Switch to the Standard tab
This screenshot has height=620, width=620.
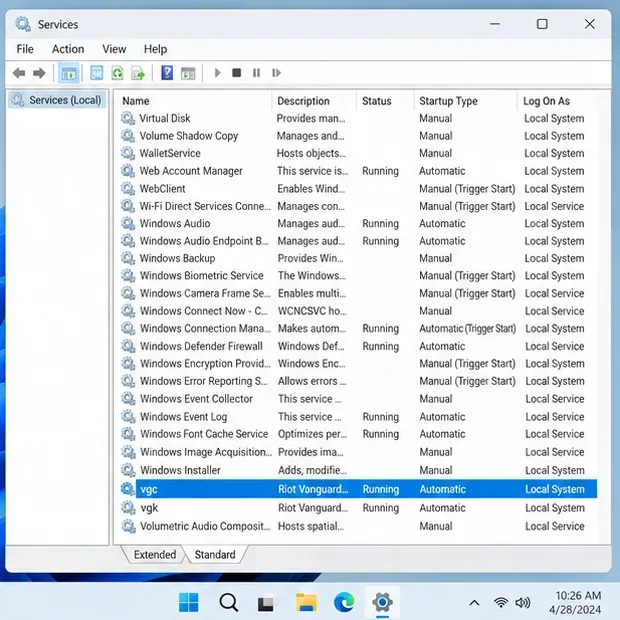pyautogui.click(x=215, y=554)
